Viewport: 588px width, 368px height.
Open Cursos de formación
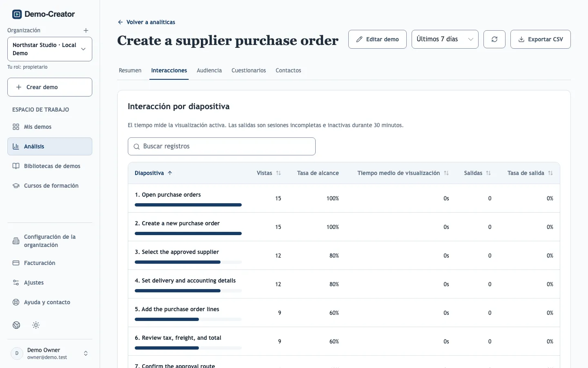[50, 186]
